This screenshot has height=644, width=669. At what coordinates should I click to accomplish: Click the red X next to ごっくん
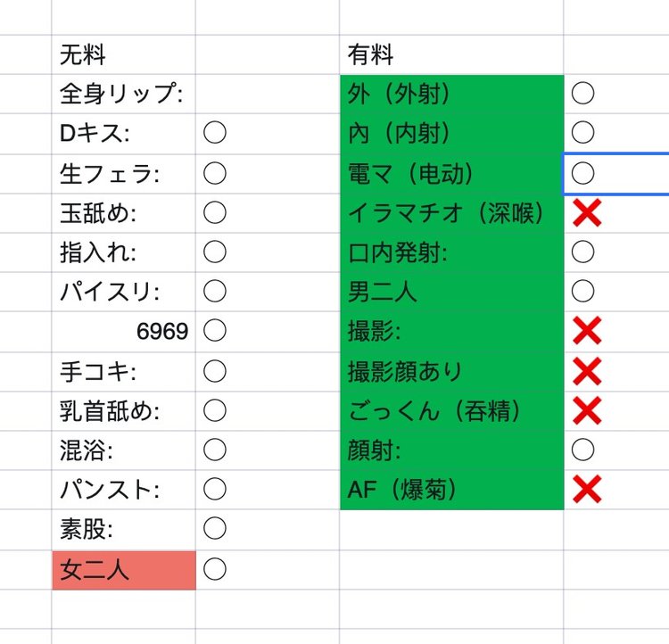(x=586, y=410)
